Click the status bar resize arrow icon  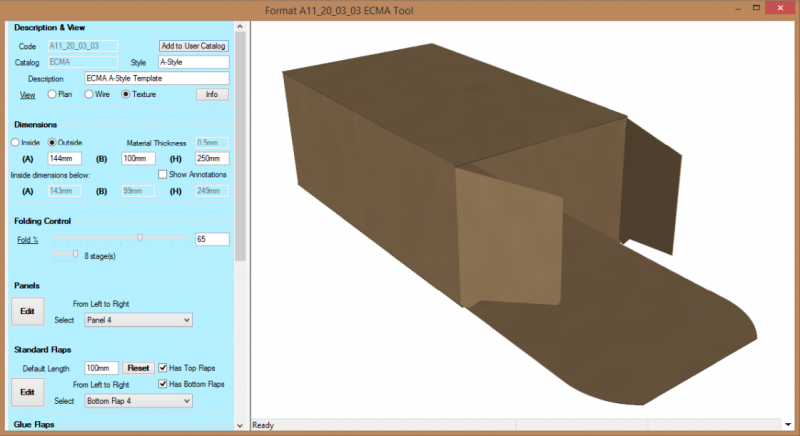coord(788,425)
